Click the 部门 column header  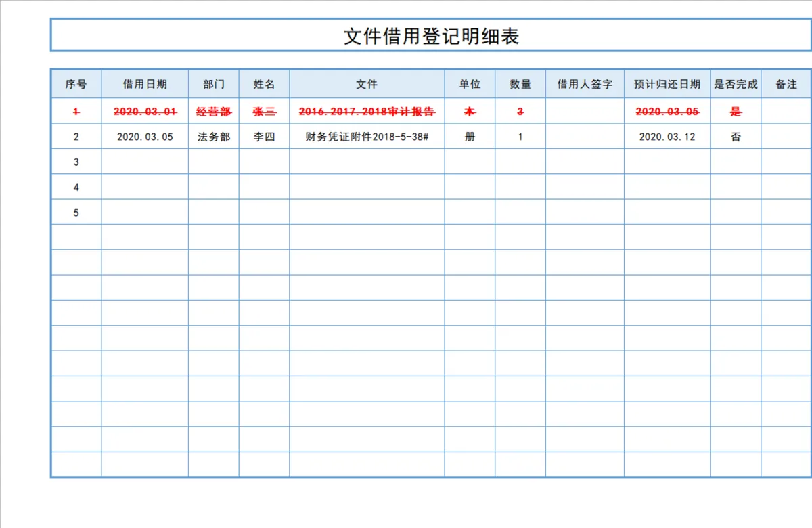[x=214, y=84]
